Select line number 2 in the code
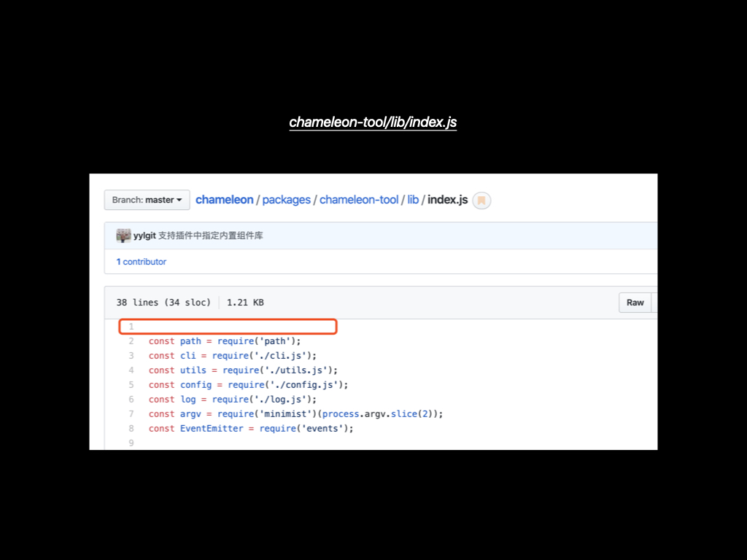 point(131,341)
